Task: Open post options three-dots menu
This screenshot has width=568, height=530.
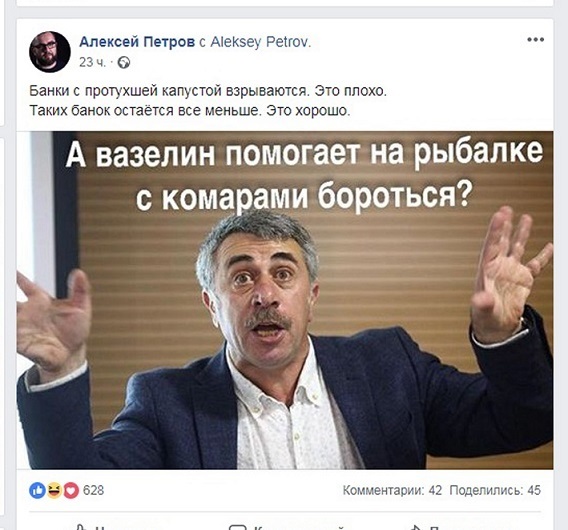Action: coord(535,39)
